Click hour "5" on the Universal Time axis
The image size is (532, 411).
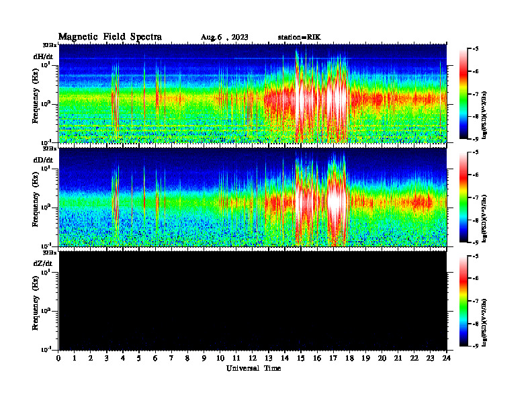click(x=139, y=359)
